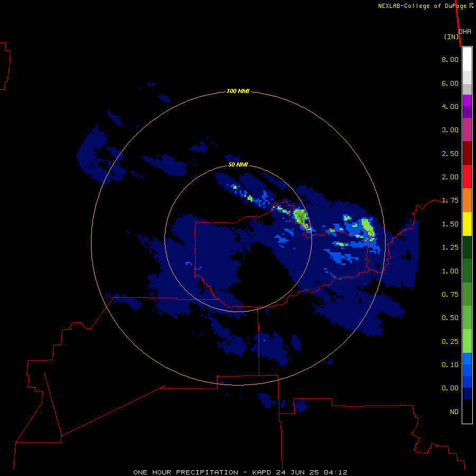This screenshot has height=476, width=476.
Task: Pick the magenta swatch in the color scale
Action: (x=467, y=100)
